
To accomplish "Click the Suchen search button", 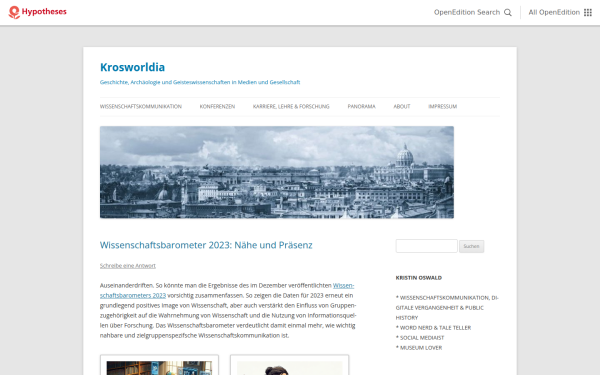I will 471,246.
